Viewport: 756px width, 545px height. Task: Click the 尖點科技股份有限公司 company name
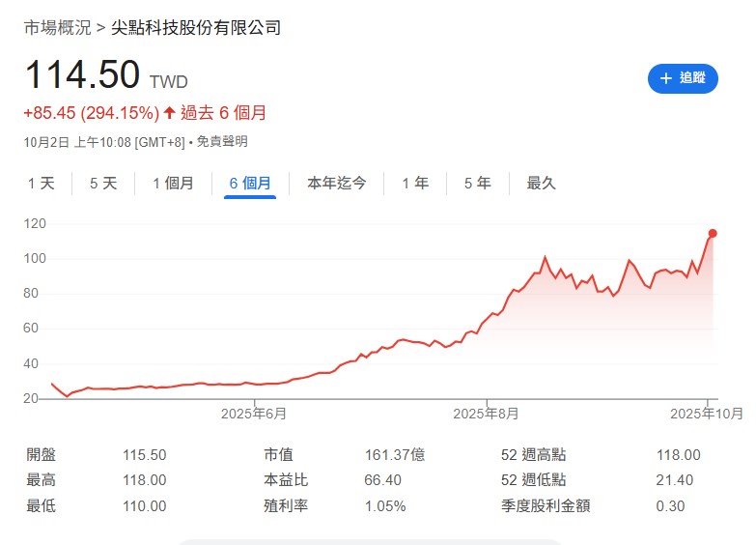pos(196,27)
